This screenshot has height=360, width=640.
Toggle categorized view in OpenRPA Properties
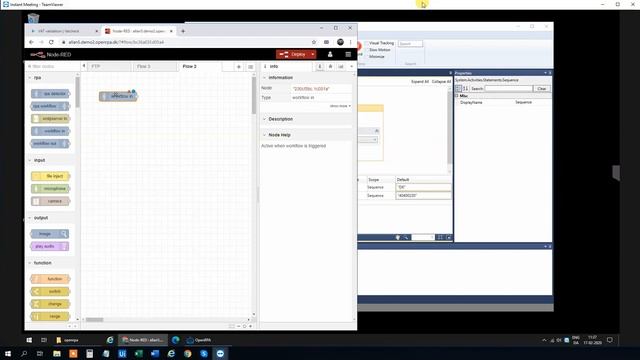[x=458, y=89]
